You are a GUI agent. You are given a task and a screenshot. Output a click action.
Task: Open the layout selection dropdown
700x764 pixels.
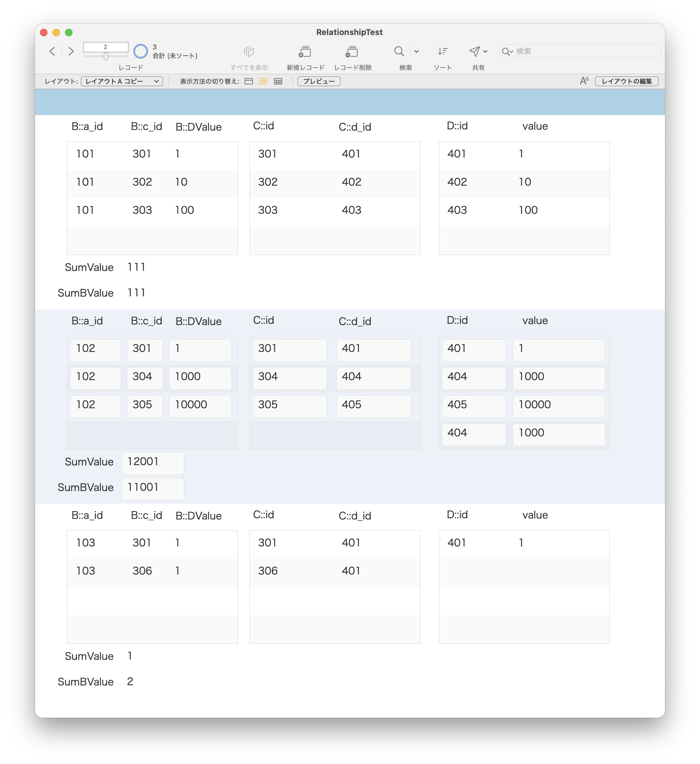(x=122, y=82)
